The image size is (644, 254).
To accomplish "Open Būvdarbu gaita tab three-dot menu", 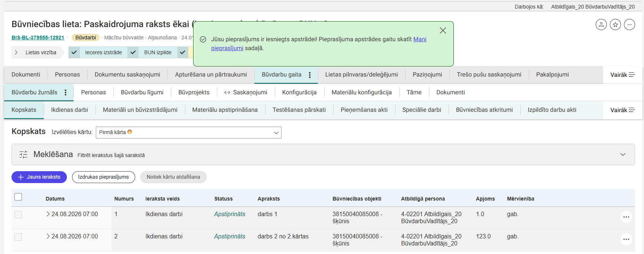I will [x=309, y=75].
